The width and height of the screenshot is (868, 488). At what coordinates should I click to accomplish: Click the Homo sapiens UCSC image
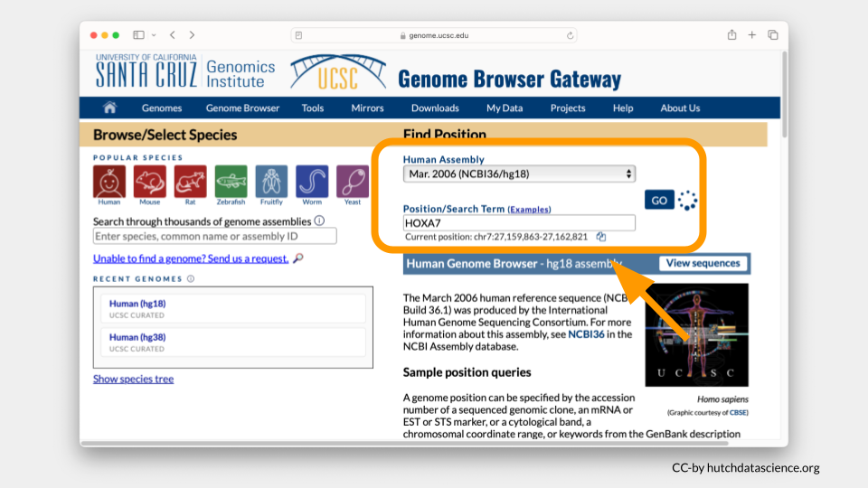[x=696, y=335]
